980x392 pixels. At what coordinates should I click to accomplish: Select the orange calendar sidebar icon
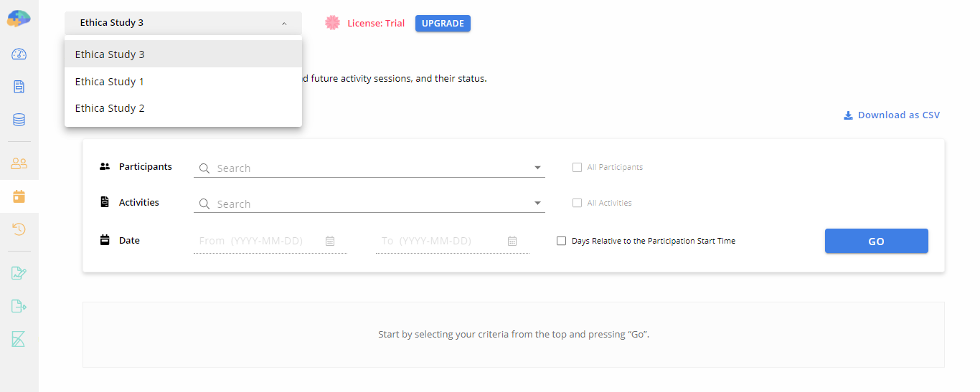pos(19,196)
